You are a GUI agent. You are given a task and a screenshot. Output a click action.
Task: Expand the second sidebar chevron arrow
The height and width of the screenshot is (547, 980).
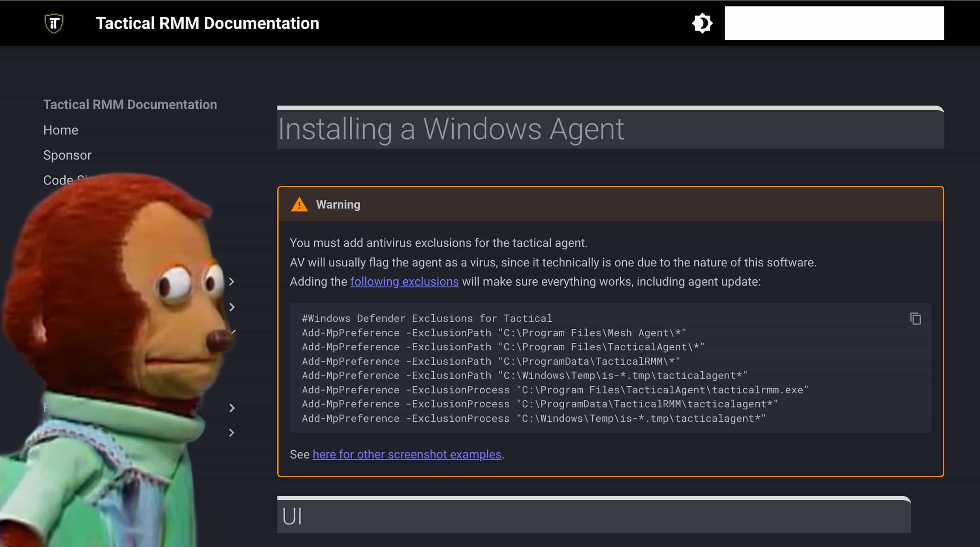tap(232, 307)
